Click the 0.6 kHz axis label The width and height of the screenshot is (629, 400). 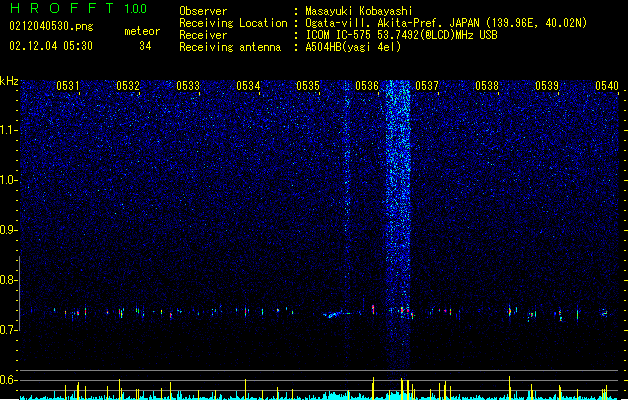pyautogui.click(x=9, y=380)
